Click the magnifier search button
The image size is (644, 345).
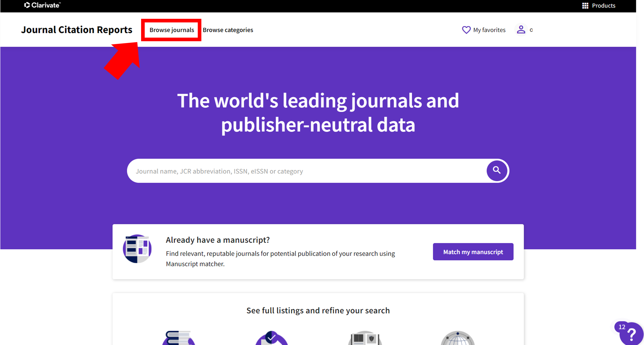497,171
